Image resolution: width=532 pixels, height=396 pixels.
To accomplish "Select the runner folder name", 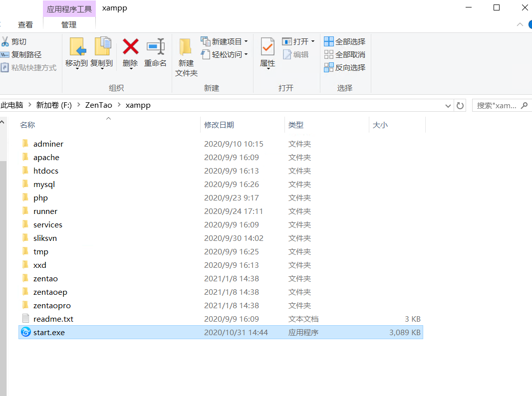I will 45,211.
